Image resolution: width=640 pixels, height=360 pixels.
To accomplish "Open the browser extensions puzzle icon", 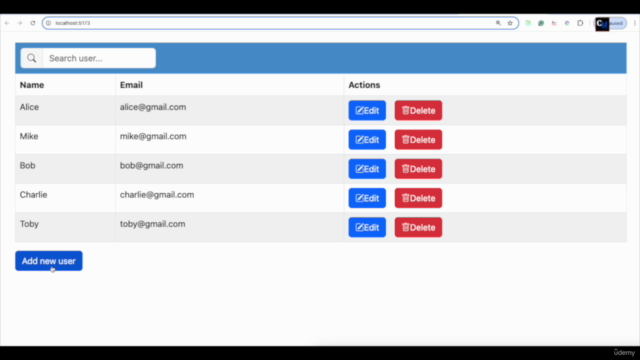I will tap(580, 23).
